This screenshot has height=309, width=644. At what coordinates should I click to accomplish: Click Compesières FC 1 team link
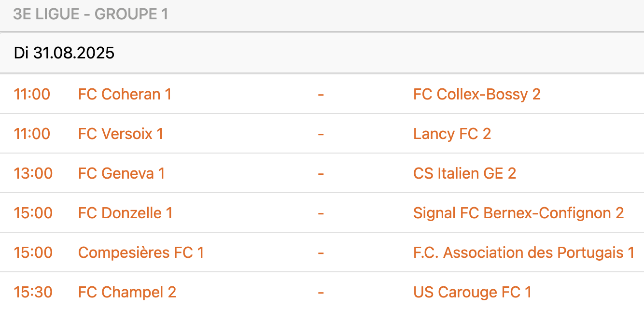pyautogui.click(x=141, y=253)
